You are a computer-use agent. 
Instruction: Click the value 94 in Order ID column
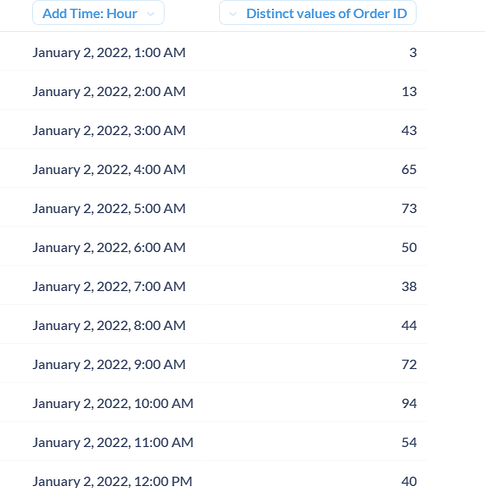tap(409, 403)
